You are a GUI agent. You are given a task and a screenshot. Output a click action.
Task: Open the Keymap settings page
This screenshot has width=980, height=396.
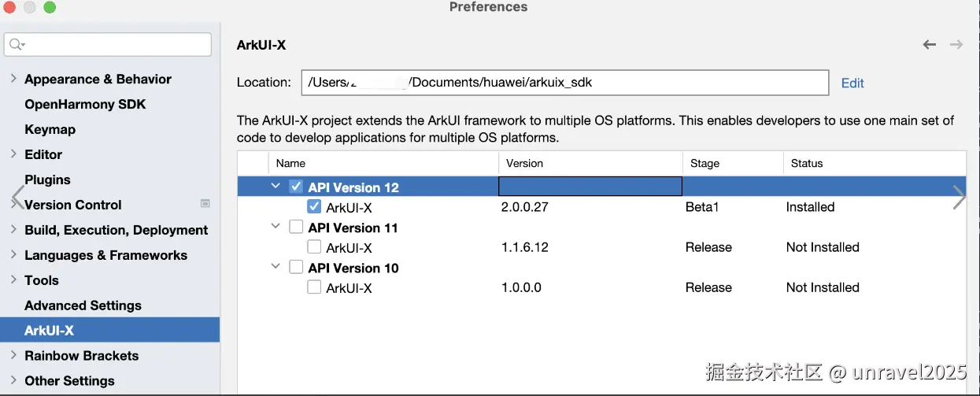click(50, 129)
